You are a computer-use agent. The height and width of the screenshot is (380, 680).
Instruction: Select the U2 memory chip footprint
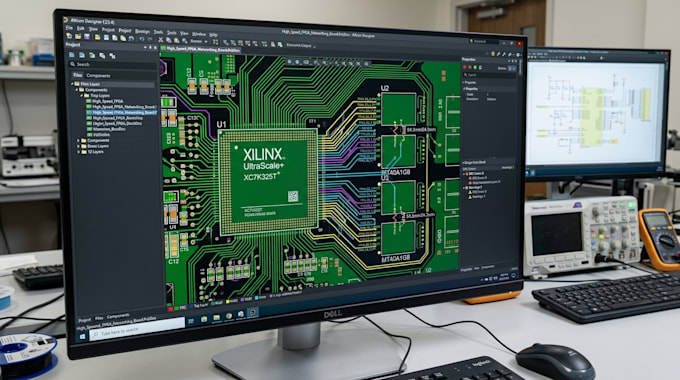tap(398, 109)
